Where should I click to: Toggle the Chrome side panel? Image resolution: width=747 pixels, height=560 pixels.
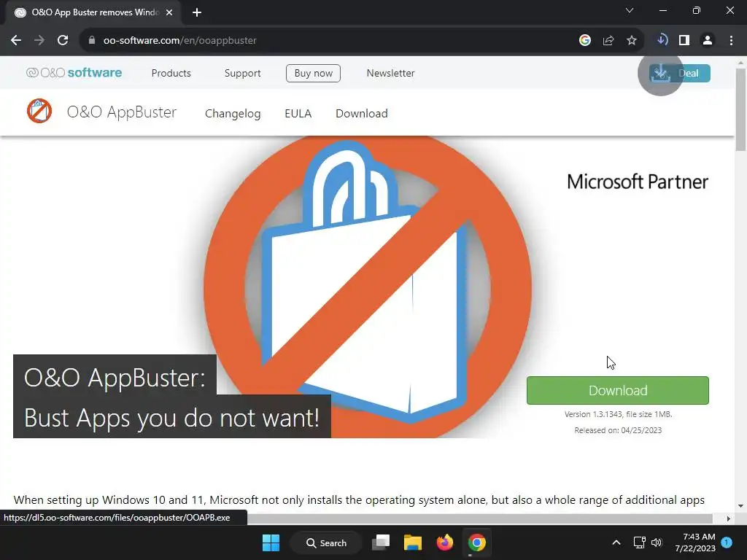tap(684, 41)
